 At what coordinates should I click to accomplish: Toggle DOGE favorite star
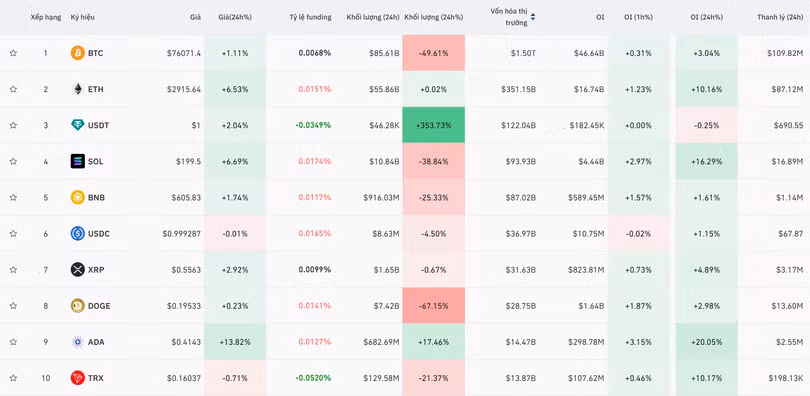13,306
